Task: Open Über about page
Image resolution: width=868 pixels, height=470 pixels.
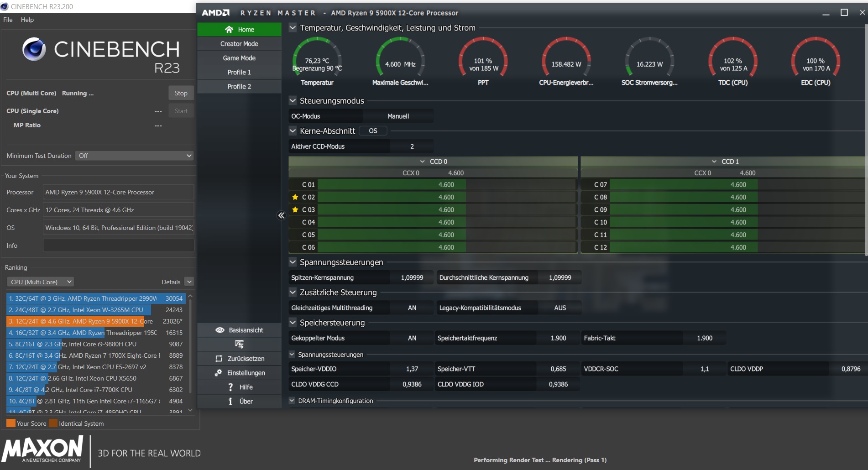Action: (x=239, y=401)
